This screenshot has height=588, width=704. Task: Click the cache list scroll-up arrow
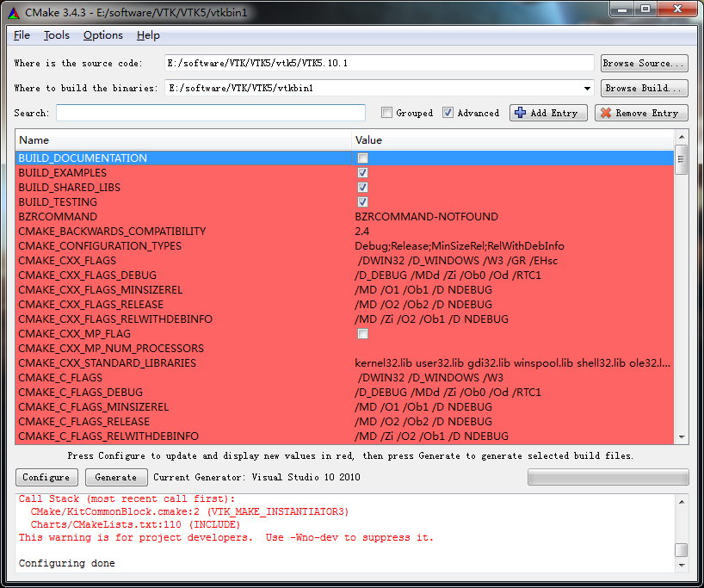click(681, 137)
